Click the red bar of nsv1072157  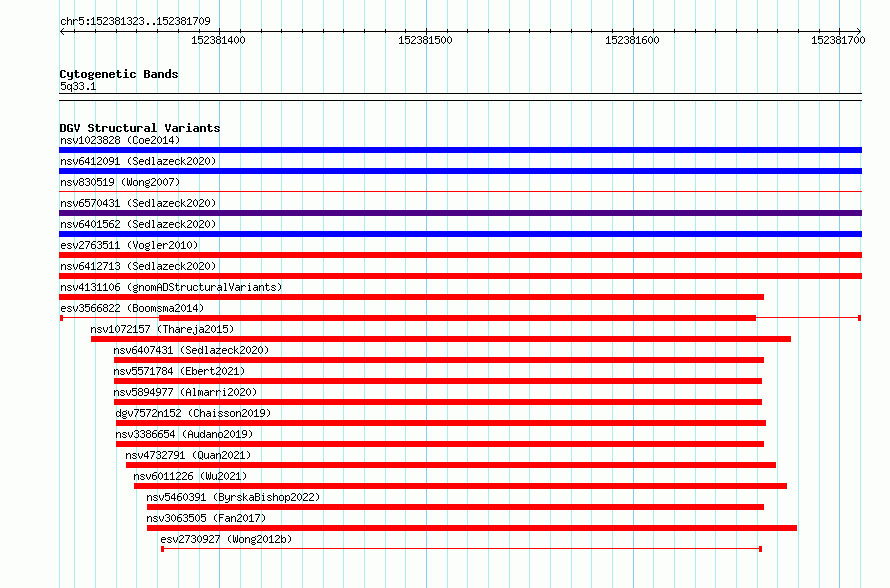click(441, 339)
